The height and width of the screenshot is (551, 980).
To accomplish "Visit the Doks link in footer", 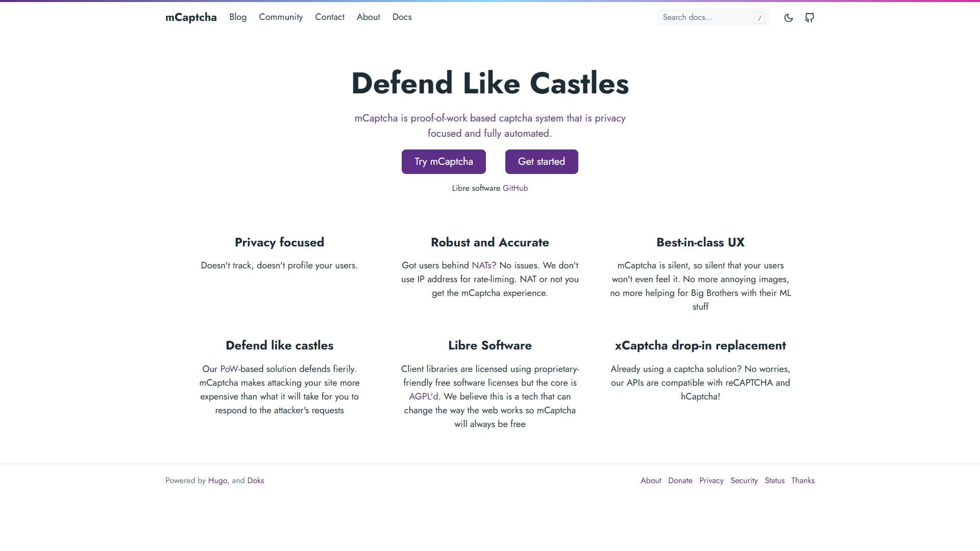I will pyautogui.click(x=256, y=481).
